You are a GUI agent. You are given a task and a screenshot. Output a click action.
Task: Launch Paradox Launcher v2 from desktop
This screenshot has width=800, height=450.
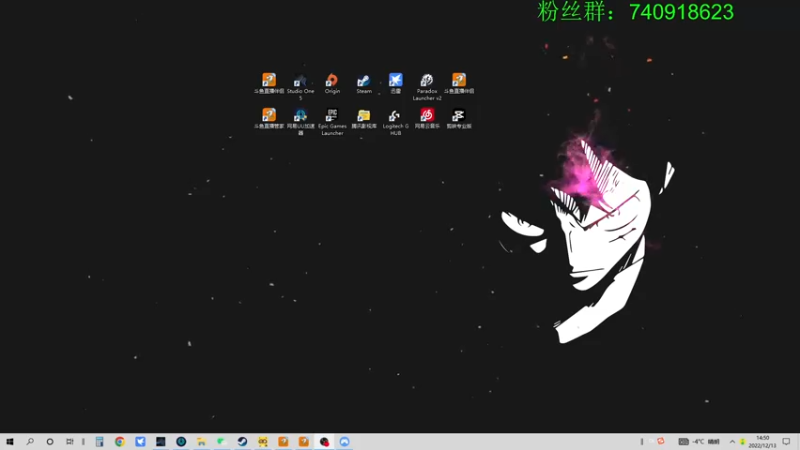tap(427, 86)
